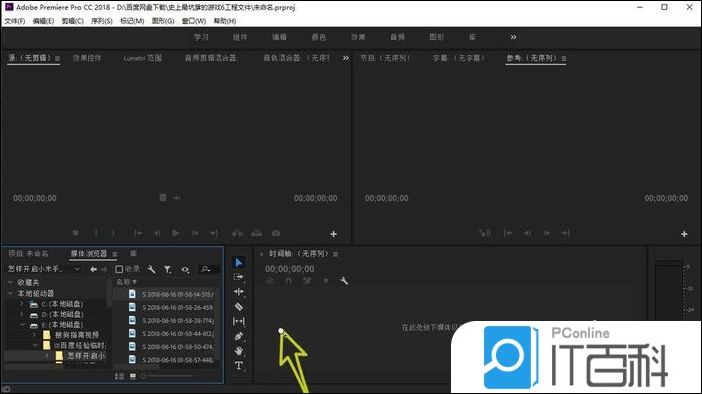The height and width of the screenshot is (394, 702).
Task: Export frame from source monitor camera icon
Action: click(x=276, y=233)
